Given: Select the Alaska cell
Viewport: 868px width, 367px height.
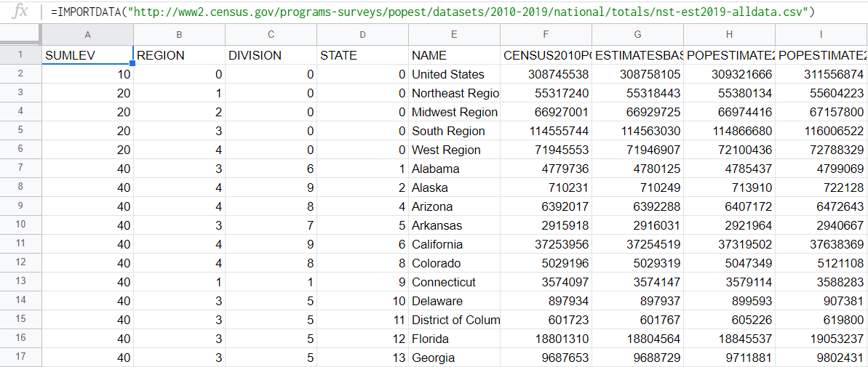Looking at the screenshot, I should pos(455,188).
